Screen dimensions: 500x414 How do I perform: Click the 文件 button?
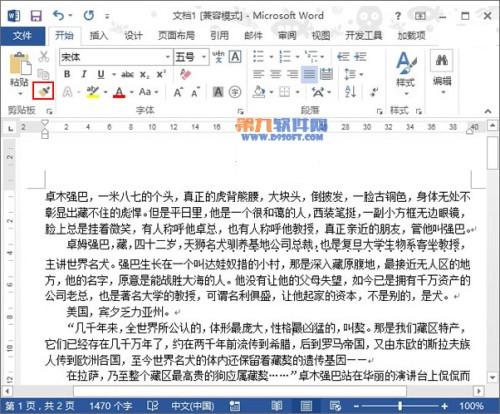[22, 36]
